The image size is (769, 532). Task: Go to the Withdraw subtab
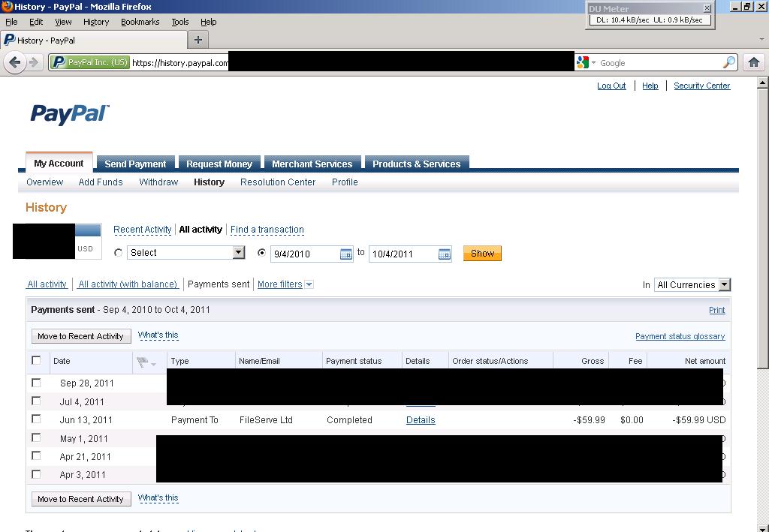point(158,182)
